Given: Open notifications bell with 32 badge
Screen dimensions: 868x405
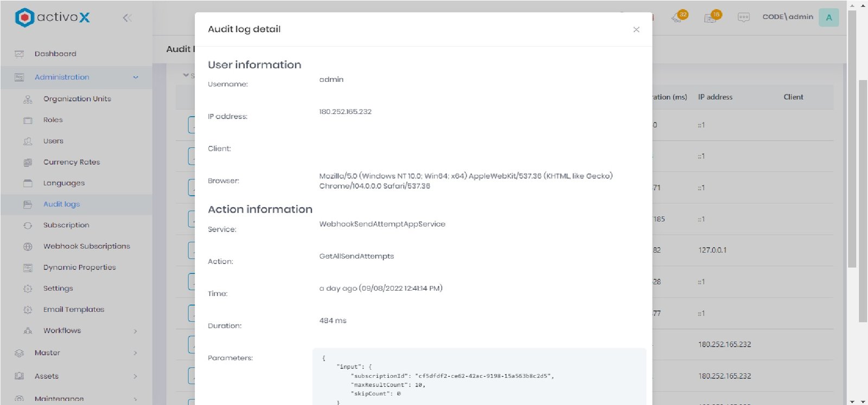Looking at the screenshot, I should pos(679,17).
